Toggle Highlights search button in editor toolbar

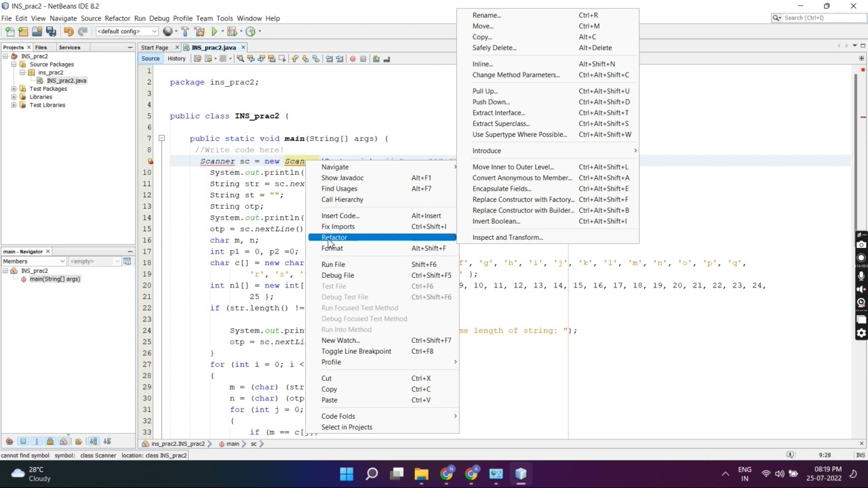pyautogui.click(x=271, y=59)
